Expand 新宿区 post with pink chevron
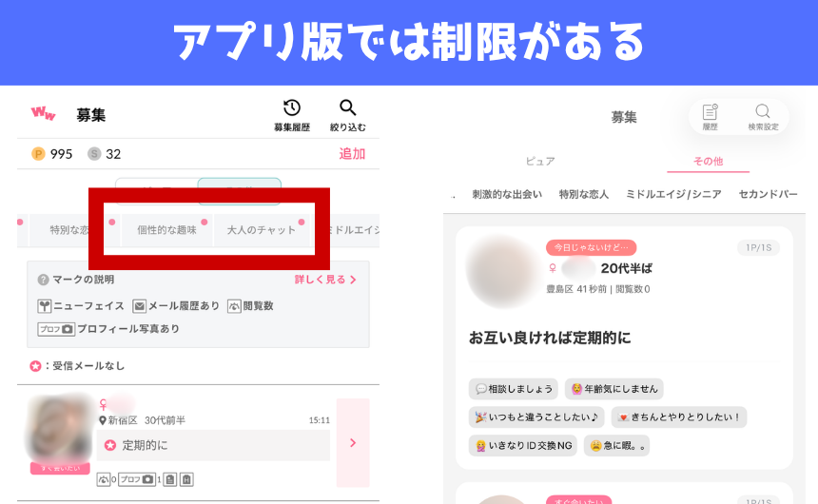The width and height of the screenshot is (818, 504). click(x=353, y=443)
